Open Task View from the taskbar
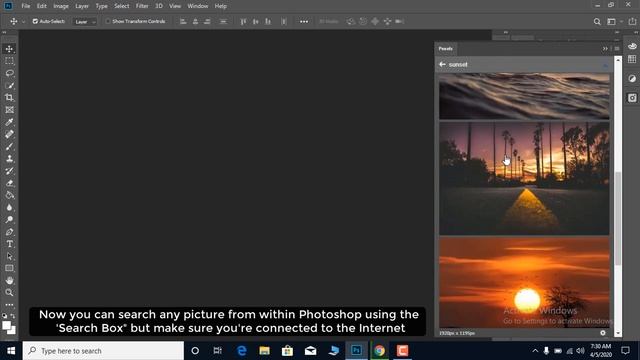Image resolution: width=640 pixels, height=360 pixels. tap(218, 351)
